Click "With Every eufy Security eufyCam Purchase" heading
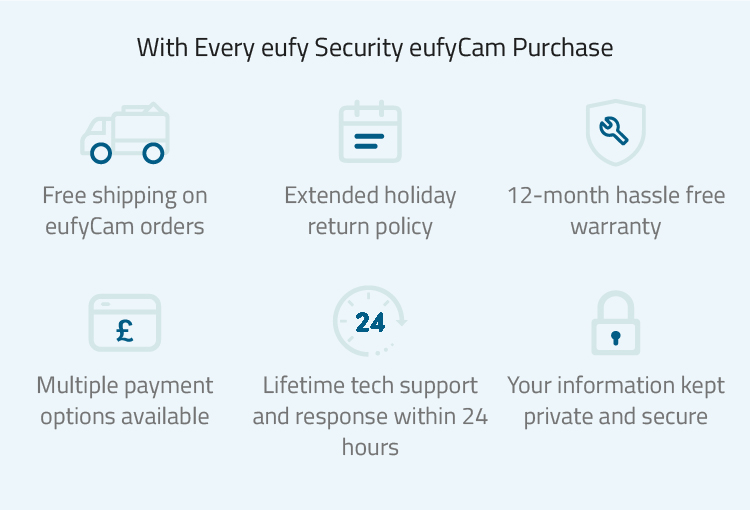 coord(375,48)
